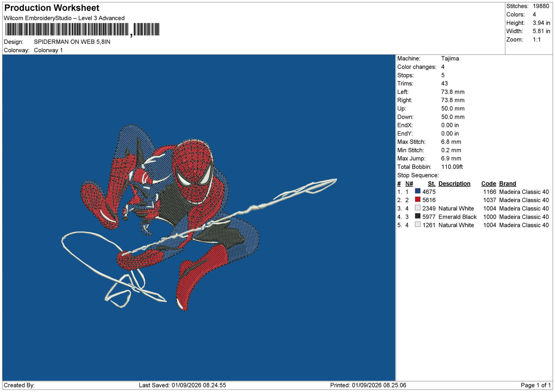Click the Max Jump value 6.9 mm
Image resolution: width=555 pixels, height=392 pixels.
[x=451, y=158]
